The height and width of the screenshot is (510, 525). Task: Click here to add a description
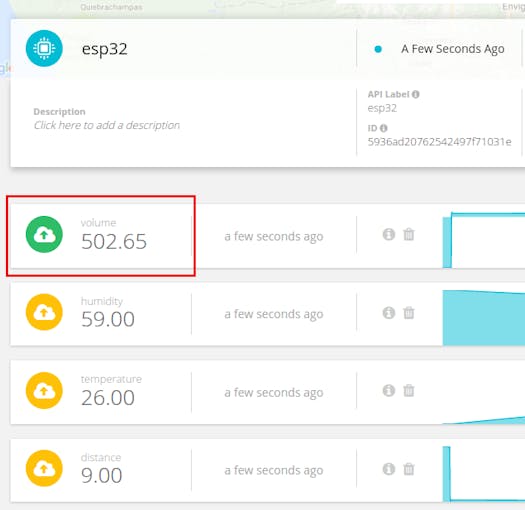107,125
